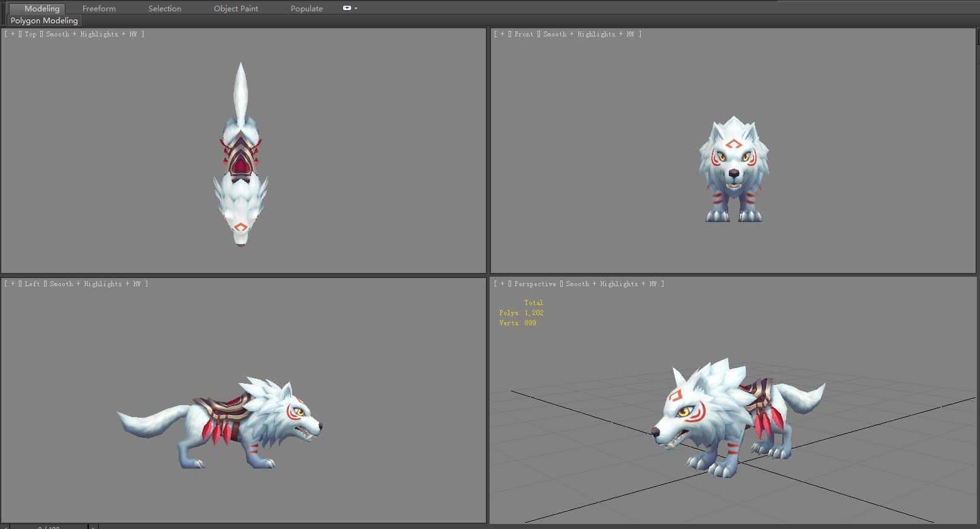
Task: Open the Perspective viewport [+] general menu
Action: click(502, 284)
